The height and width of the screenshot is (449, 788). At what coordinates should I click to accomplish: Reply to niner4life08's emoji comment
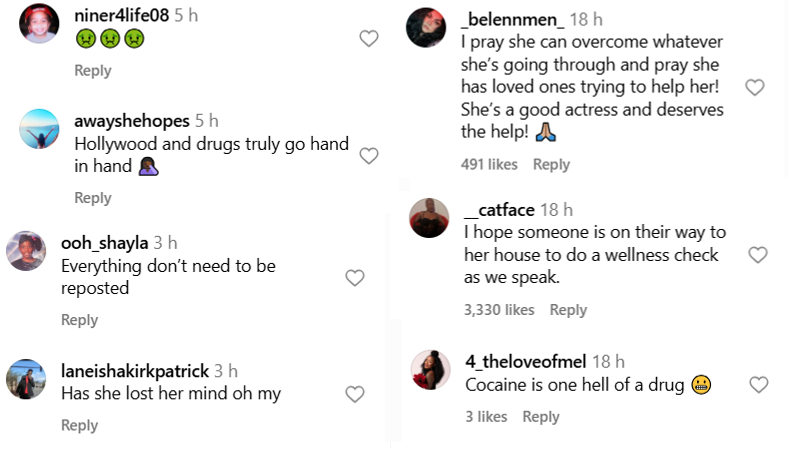tap(93, 71)
